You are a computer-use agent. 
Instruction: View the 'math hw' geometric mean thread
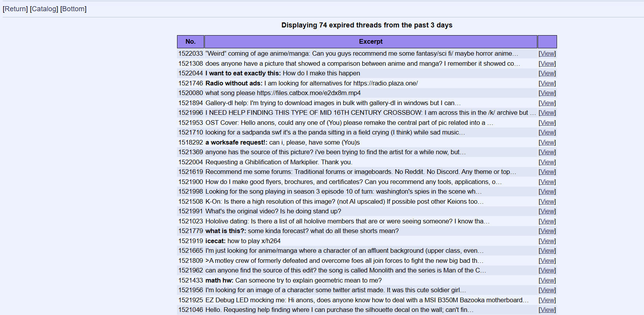(x=547, y=281)
